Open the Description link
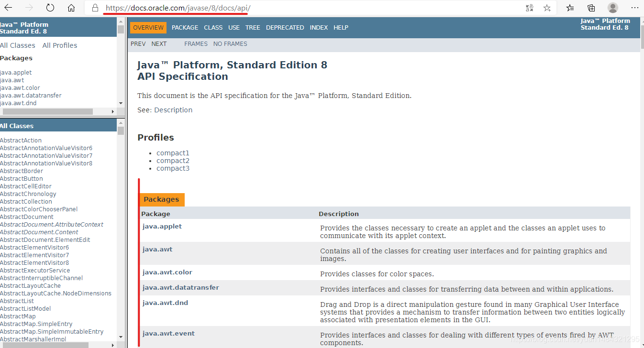 click(173, 110)
